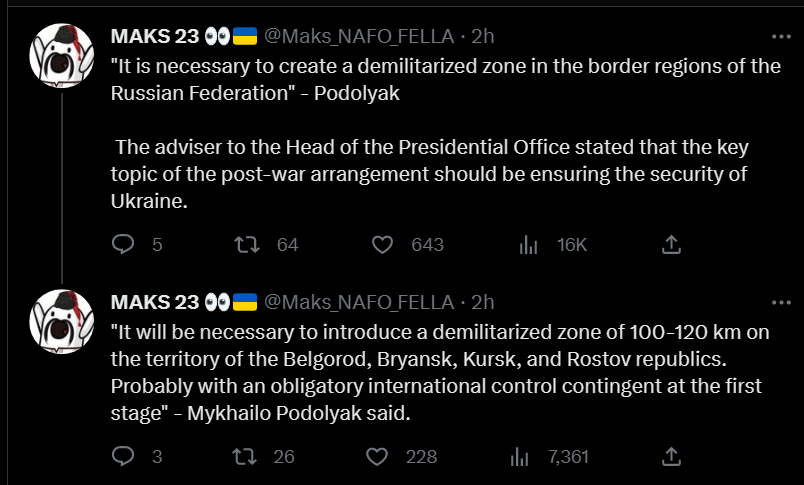Share the first tweet
Viewport: 804px width, 485px height.
[672, 244]
